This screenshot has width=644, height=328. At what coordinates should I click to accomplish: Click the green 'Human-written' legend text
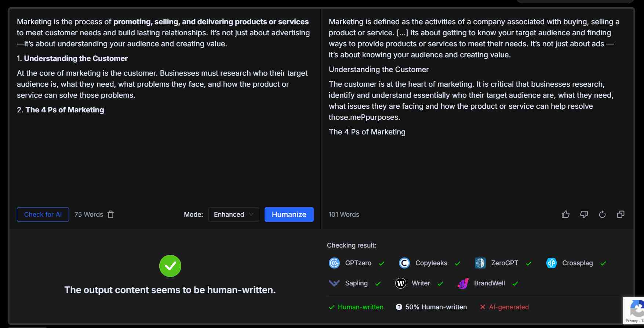(x=361, y=307)
